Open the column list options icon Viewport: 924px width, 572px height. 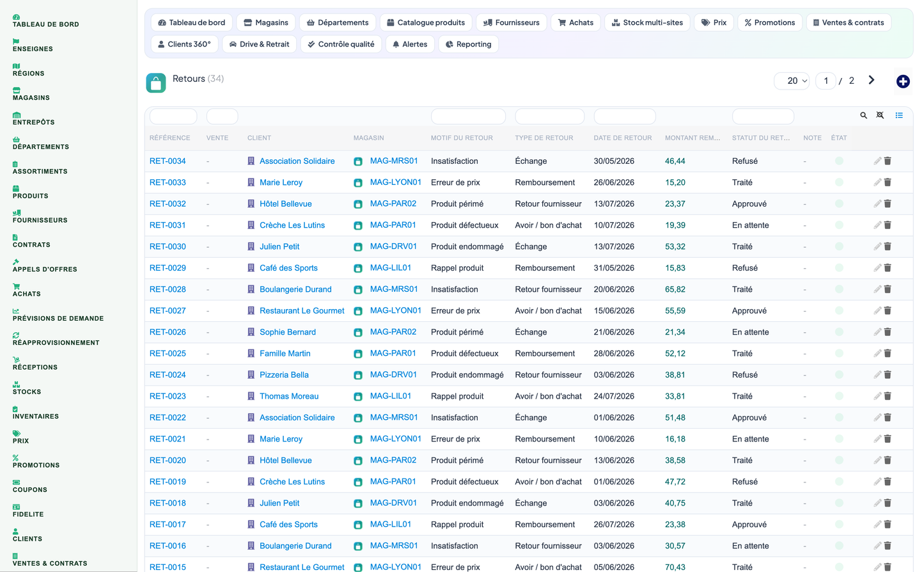coord(899,116)
